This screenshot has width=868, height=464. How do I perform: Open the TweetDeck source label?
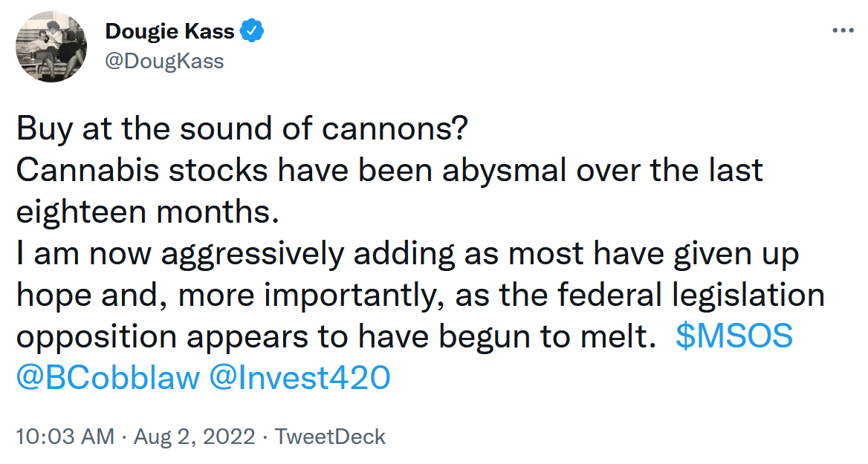click(331, 437)
